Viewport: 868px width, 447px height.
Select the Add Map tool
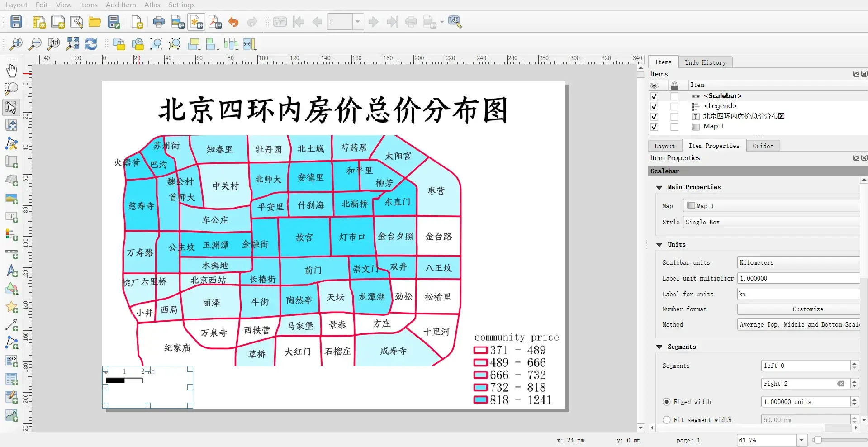click(12, 162)
